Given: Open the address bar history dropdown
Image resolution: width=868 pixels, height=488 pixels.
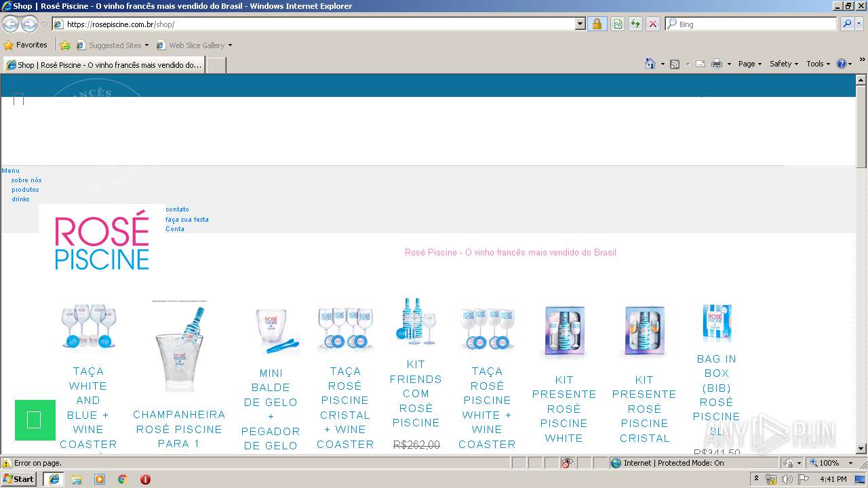Looking at the screenshot, I should point(580,24).
